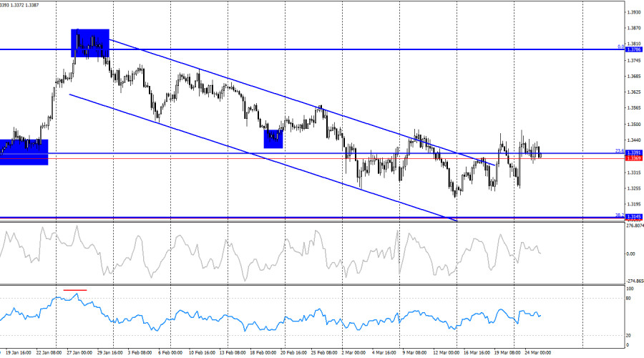Click the 19 Jan 16:00 time label
The width and height of the screenshot is (644, 358).
point(19,353)
